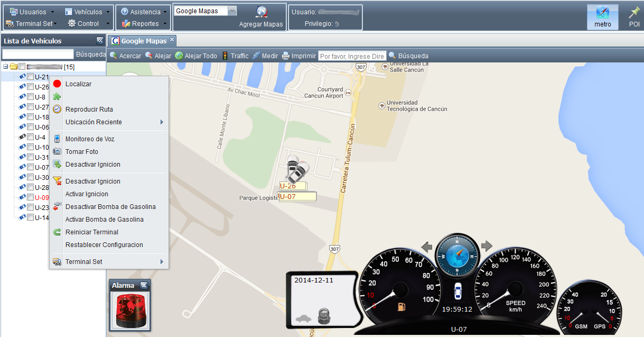Viewport: 644px width, 337px height.
Task: Click the U-26 map label
Action: 293,186
